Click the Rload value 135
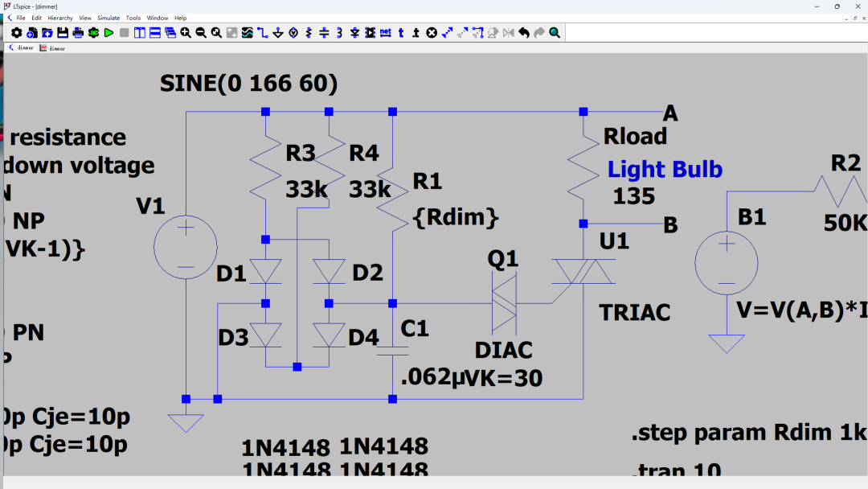This screenshot has width=868, height=489. click(634, 196)
